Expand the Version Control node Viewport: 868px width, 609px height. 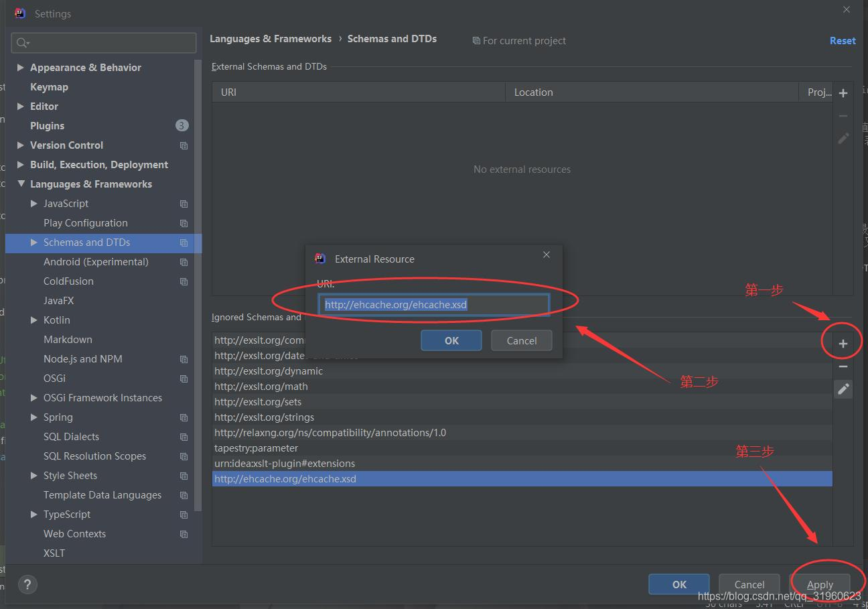pos(21,145)
